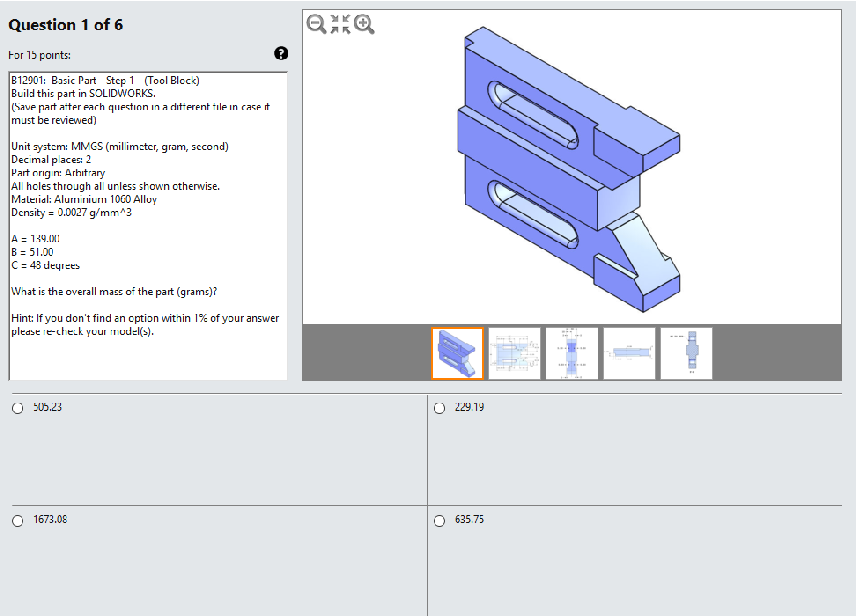Click the zoom out magnifier icon
This screenshot has height=616, width=856.
[316, 24]
